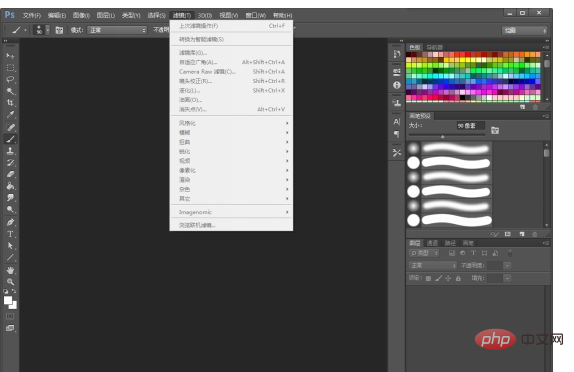Image resolution: width=574 pixels, height=372 pixels.
Task: Toggle lock transparent pixels in Layers panel
Action: [x=428, y=279]
